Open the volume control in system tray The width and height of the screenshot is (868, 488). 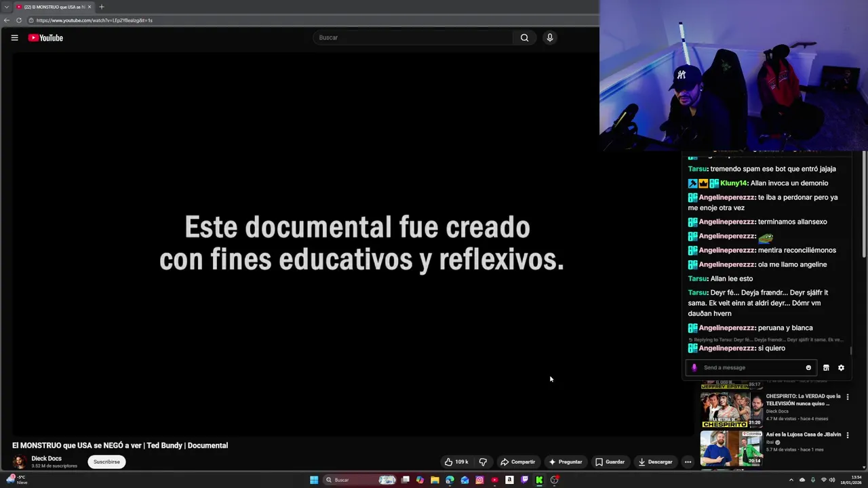[832, 480]
